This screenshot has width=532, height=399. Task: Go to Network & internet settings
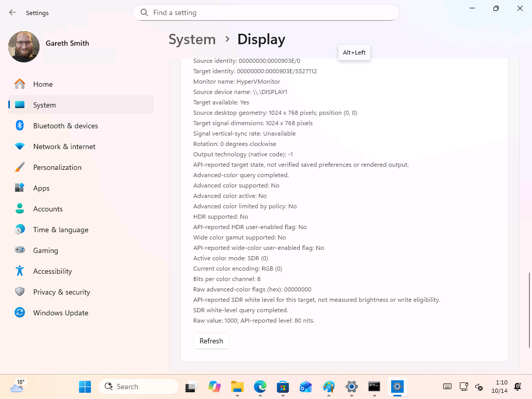pyautogui.click(x=81, y=147)
